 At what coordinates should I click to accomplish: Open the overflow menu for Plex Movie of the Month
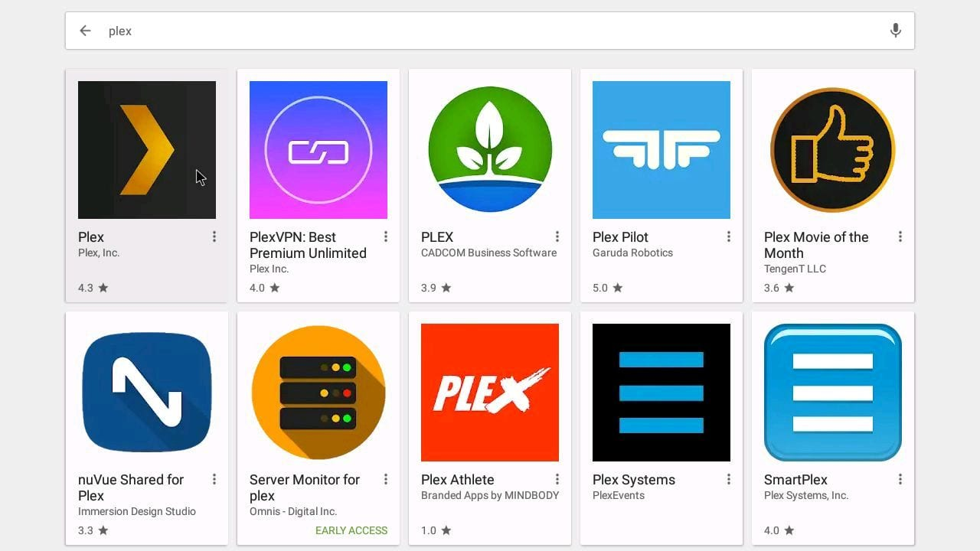click(x=900, y=237)
